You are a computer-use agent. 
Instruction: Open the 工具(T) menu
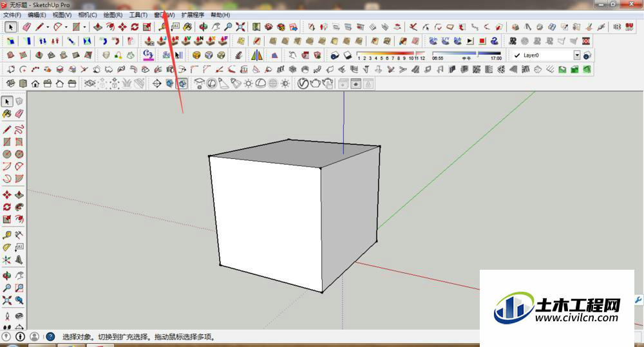click(x=138, y=15)
